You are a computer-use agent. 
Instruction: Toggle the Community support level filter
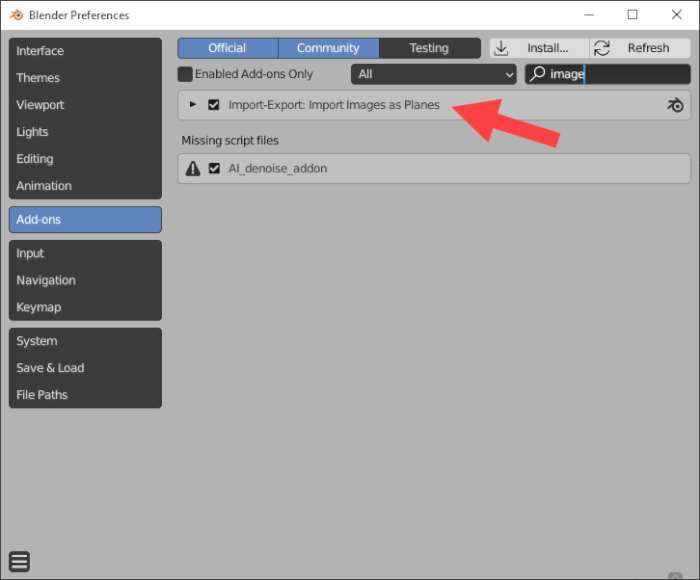(x=329, y=48)
